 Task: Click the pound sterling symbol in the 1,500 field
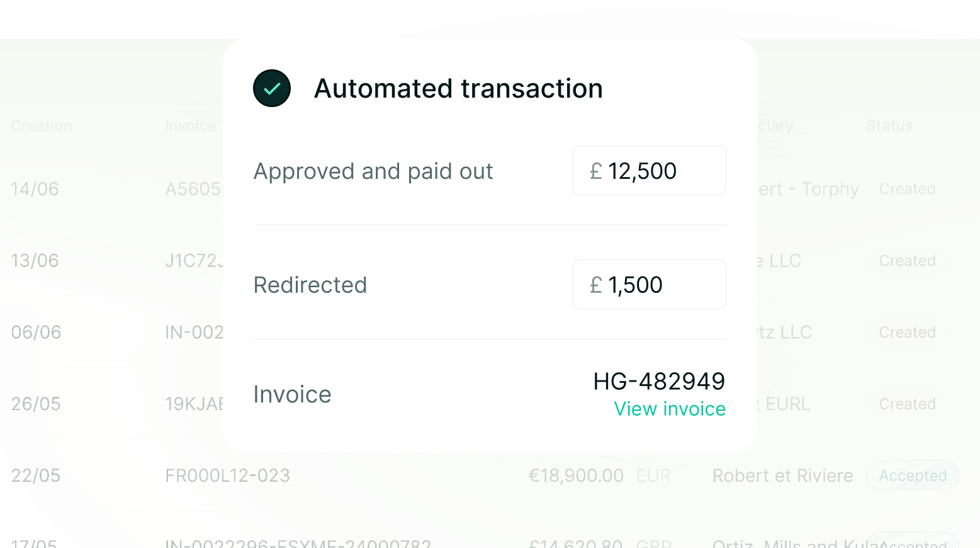pyautogui.click(x=595, y=285)
